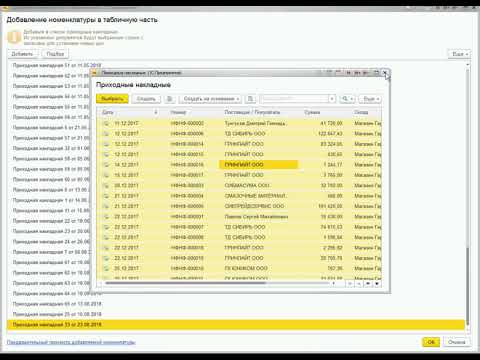
Task: Click the document icon in the 14.12.2017 row
Action: (106, 165)
